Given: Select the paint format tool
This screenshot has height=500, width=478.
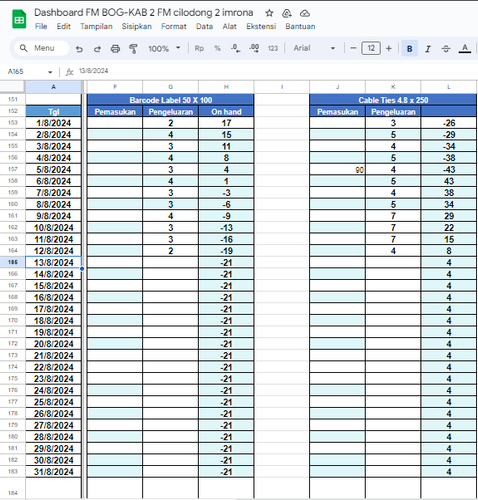Looking at the screenshot, I should pos(133,49).
